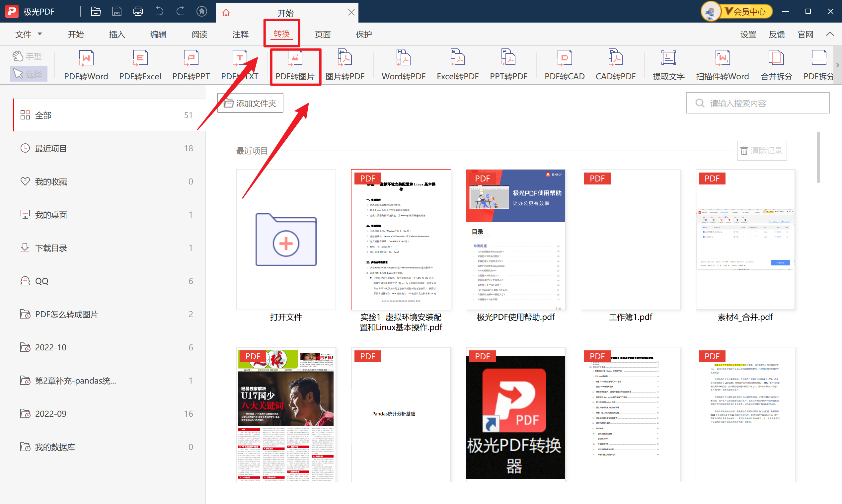842x504 pixels.
Task: Open the 实验1 虚拟环境安装配置 PDF thumbnail
Action: (x=401, y=240)
